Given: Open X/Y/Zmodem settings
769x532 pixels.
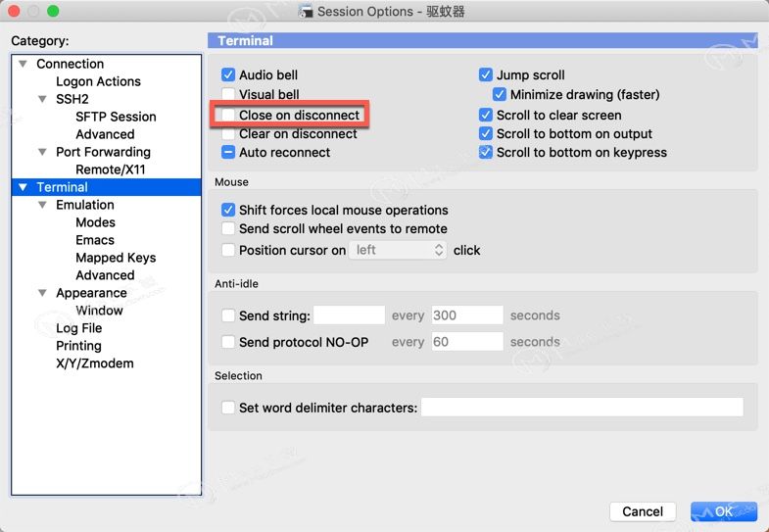Looking at the screenshot, I should tap(95, 363).
